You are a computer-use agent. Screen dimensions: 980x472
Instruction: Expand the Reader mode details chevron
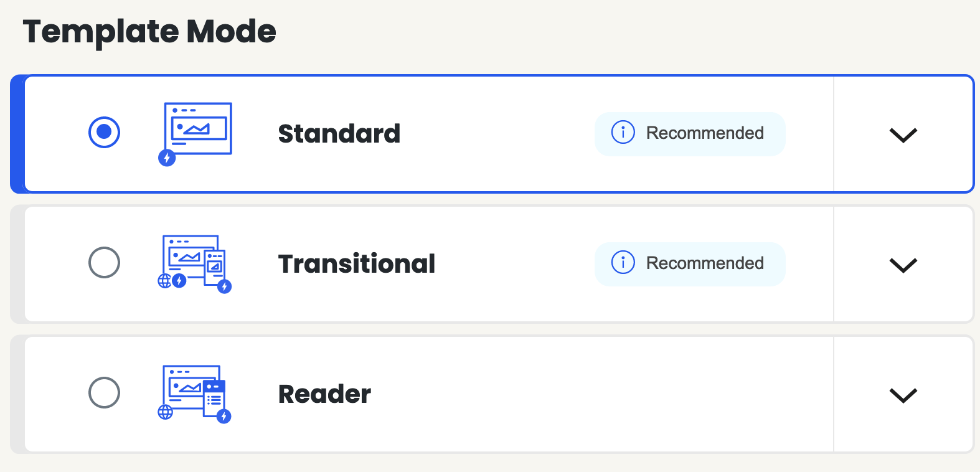[x=903, y=395]
